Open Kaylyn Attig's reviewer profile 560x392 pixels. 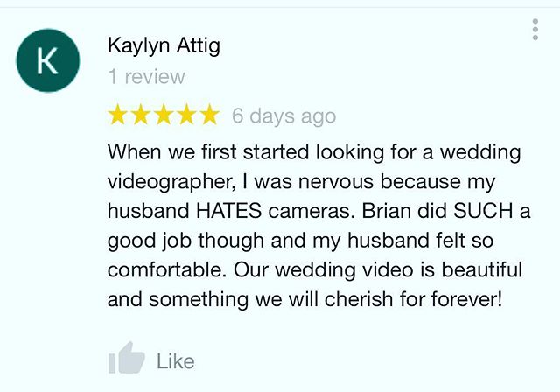(164, 46)
